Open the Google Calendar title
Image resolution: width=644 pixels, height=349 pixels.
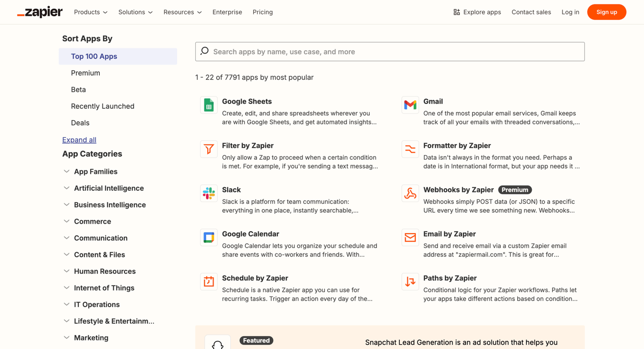click(x=251, y=234)
